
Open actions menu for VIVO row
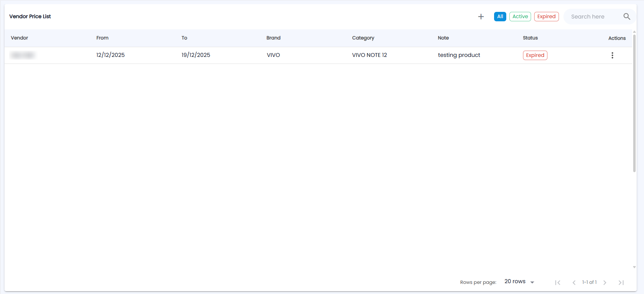point(612,55)
